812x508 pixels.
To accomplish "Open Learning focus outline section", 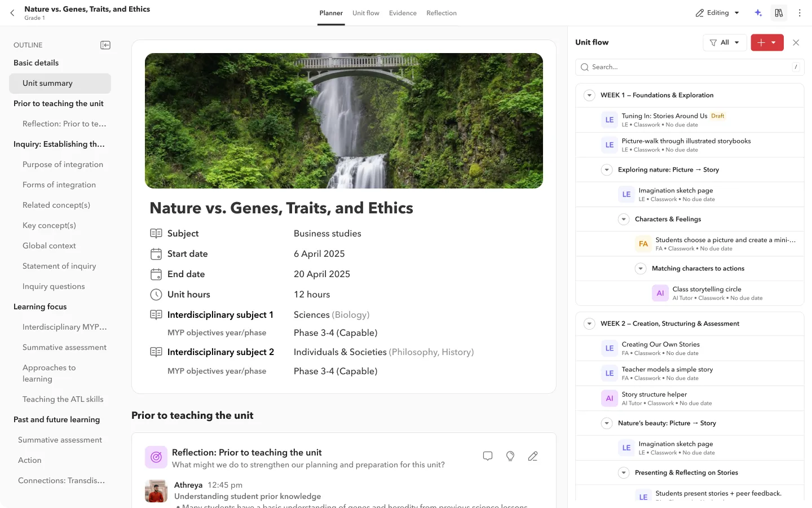I will 40,306.
